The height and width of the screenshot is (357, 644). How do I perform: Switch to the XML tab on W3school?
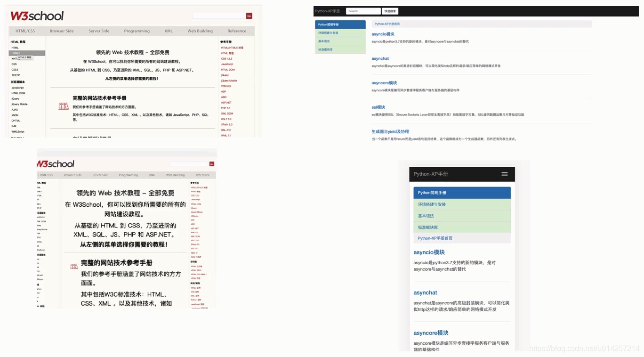[168, 31]
